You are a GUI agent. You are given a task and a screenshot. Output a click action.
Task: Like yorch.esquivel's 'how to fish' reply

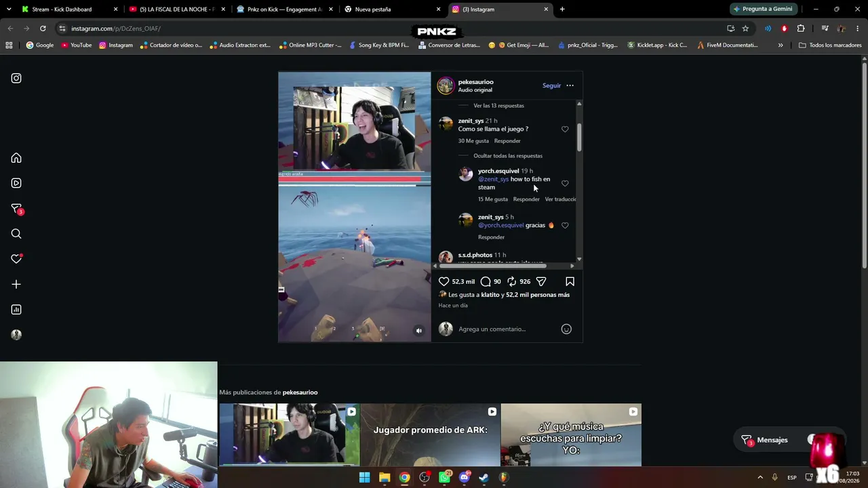(565, 183)
